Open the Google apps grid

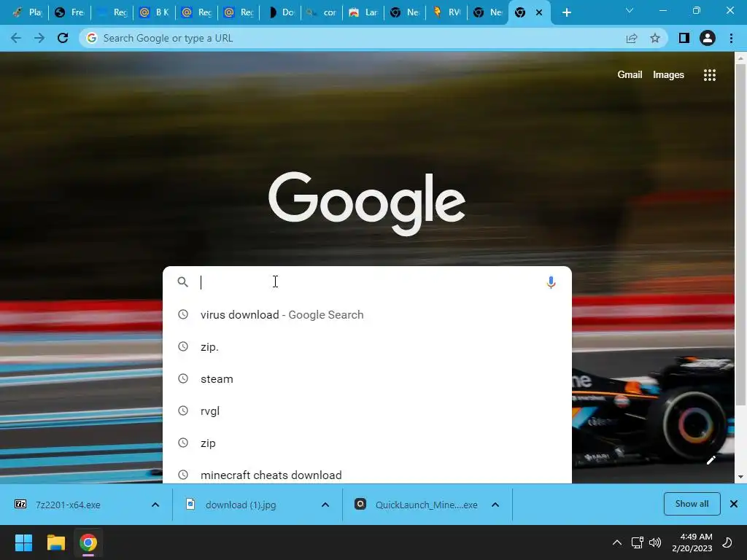[710, 75]
